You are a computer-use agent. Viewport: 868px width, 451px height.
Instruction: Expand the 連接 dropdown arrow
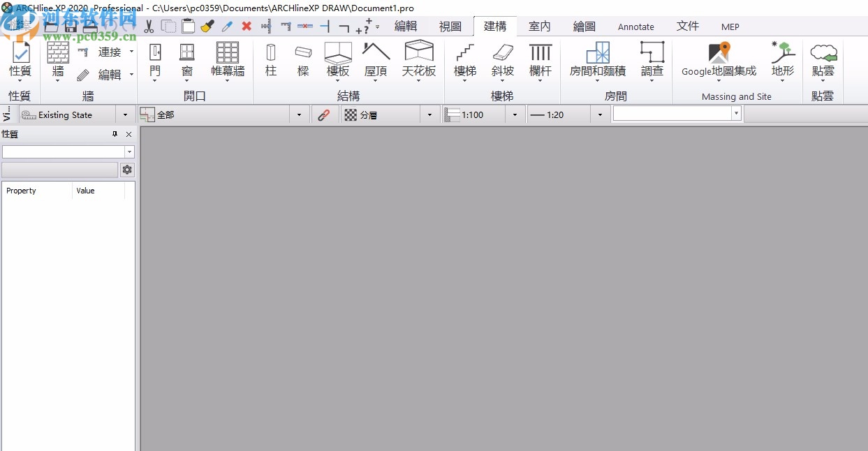click(131, 52)
